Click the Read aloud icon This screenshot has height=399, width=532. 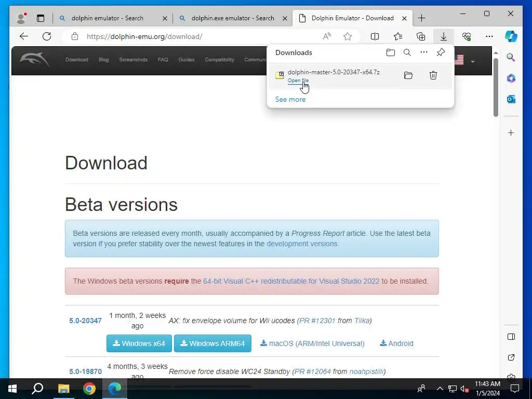[327, 36]
